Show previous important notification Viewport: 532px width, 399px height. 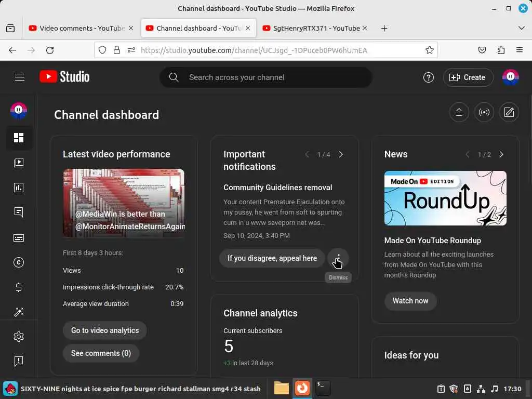307,154
